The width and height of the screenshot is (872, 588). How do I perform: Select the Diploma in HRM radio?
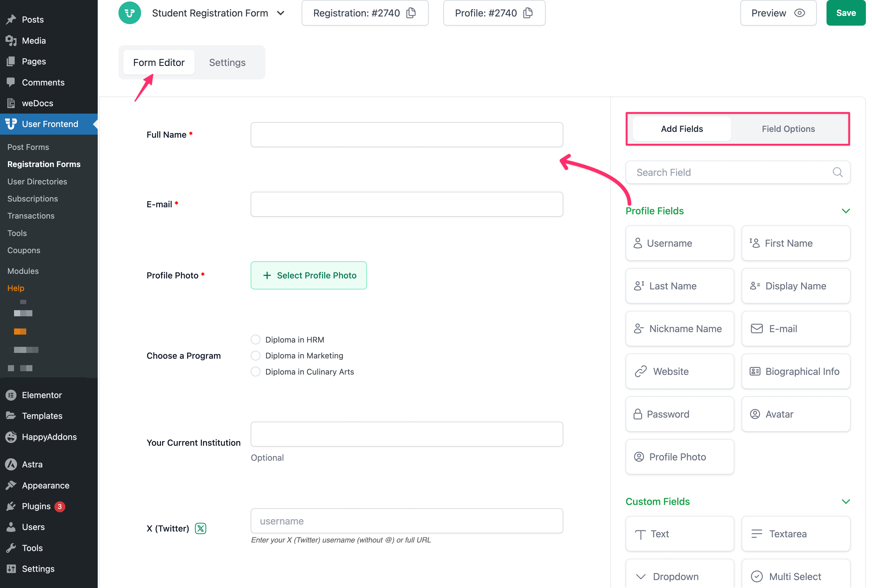tap(256, 340)
